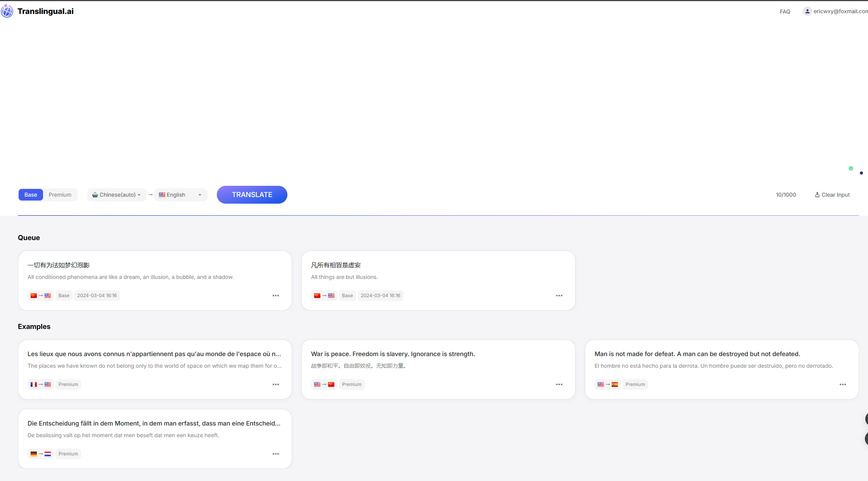Open three-dot menu on 凡所有相皆是虚妄 card
Screen dimensions: 868x481
tap(559, 296)
